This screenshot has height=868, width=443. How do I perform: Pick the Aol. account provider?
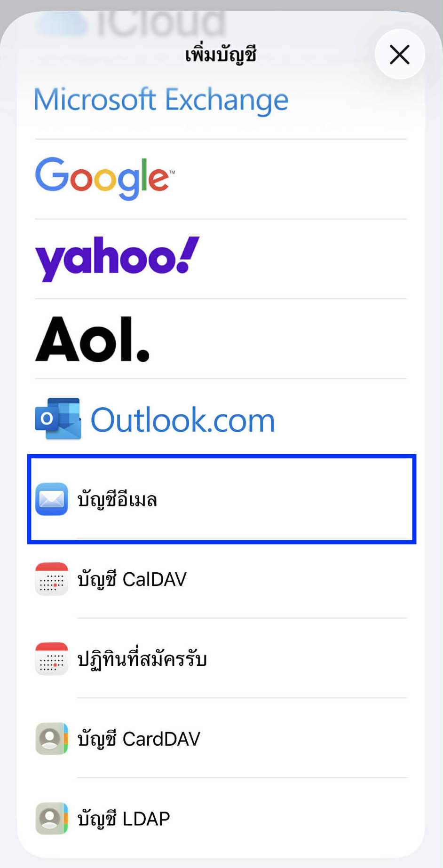click(92, 339)
